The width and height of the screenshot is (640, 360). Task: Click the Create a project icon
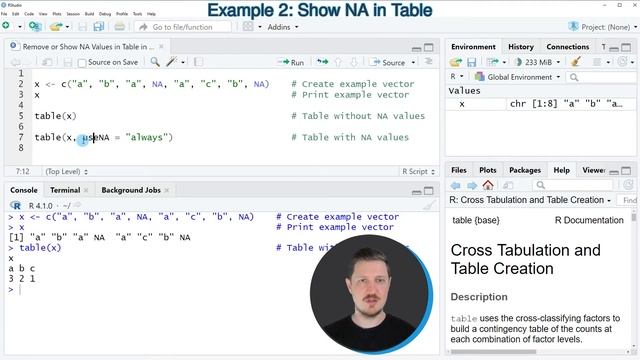tap(35, 27)
